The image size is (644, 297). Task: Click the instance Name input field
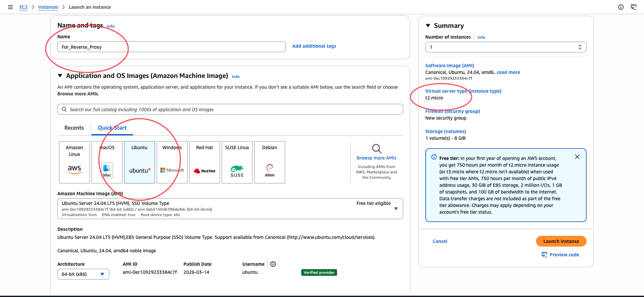(171, 47)
